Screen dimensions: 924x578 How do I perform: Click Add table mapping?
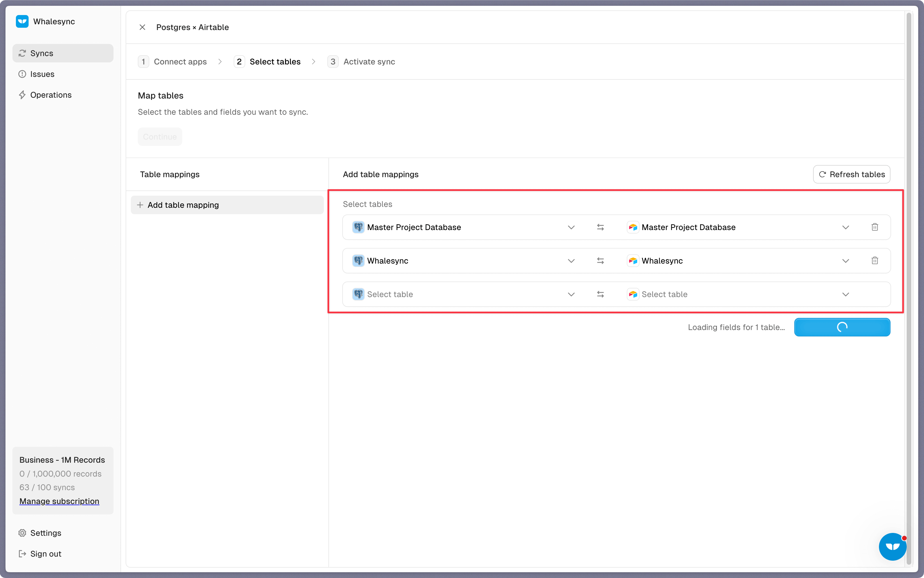(227, 205)
